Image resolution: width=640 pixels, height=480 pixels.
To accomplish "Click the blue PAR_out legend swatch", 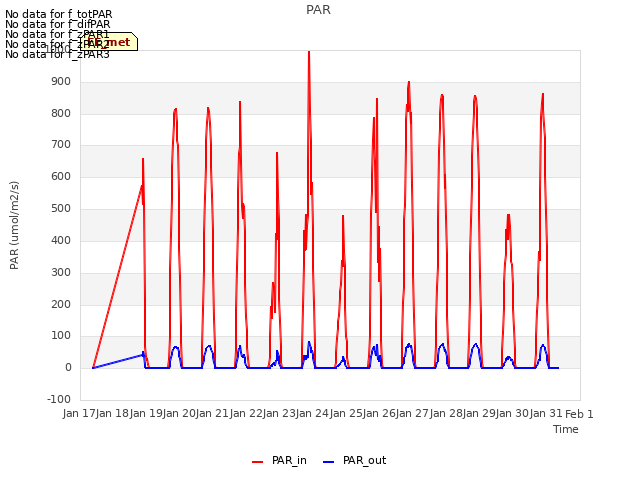I will coord(329,462).
